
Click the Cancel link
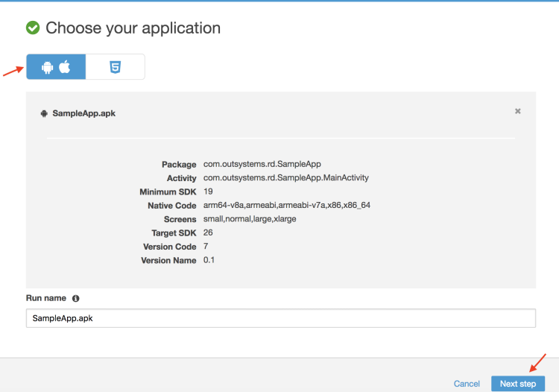click(x=467, y=384)
